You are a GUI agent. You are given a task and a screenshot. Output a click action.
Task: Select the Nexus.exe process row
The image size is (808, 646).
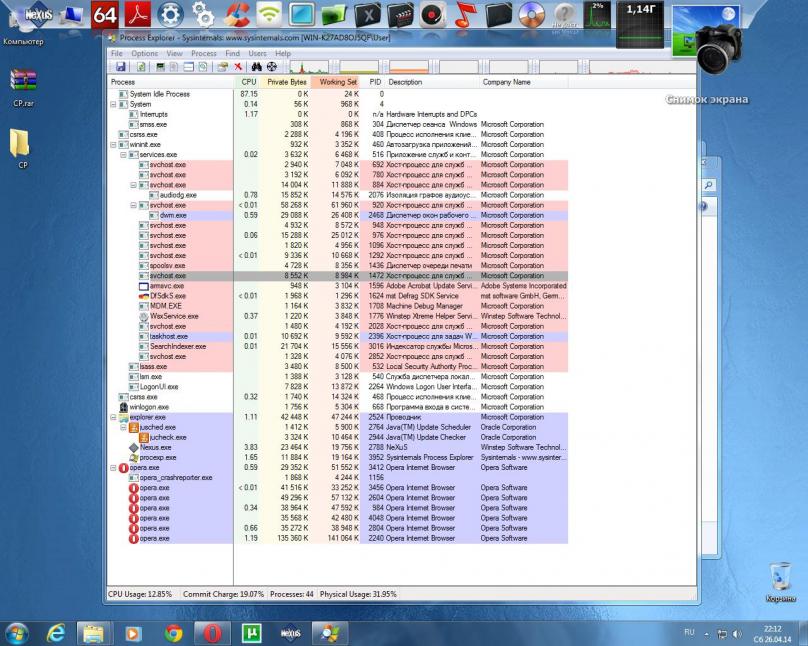pyautogui.click(x=339, y=448)
